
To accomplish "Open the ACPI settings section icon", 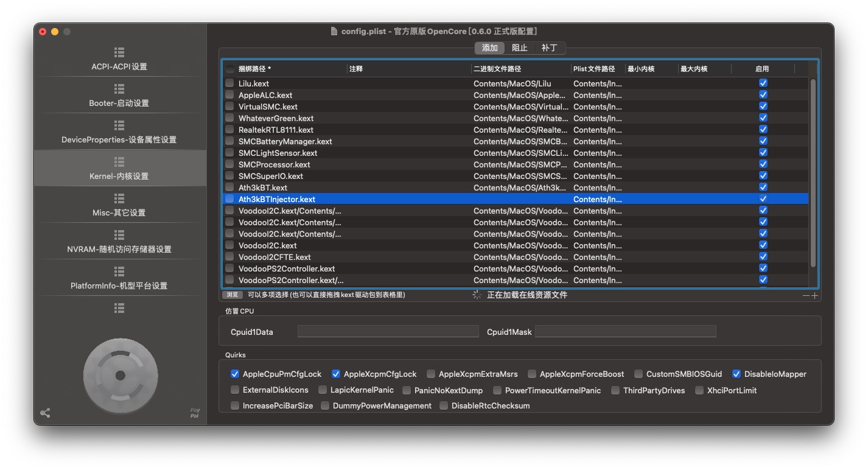I will tap(119, 52).
